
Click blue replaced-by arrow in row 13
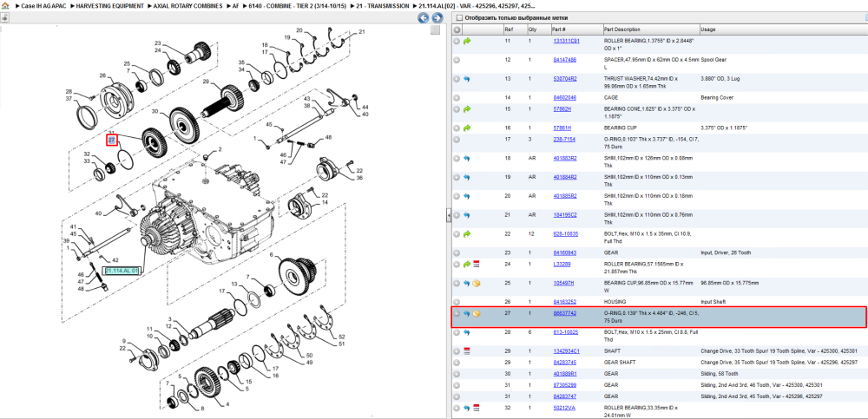click(x=467, y=79)
